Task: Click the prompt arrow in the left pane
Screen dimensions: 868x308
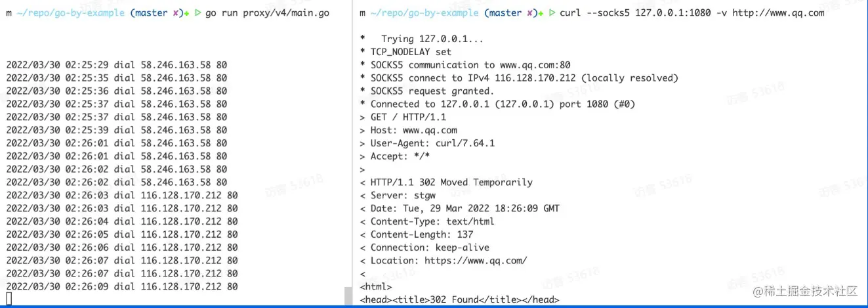Action: click(197, 13)
